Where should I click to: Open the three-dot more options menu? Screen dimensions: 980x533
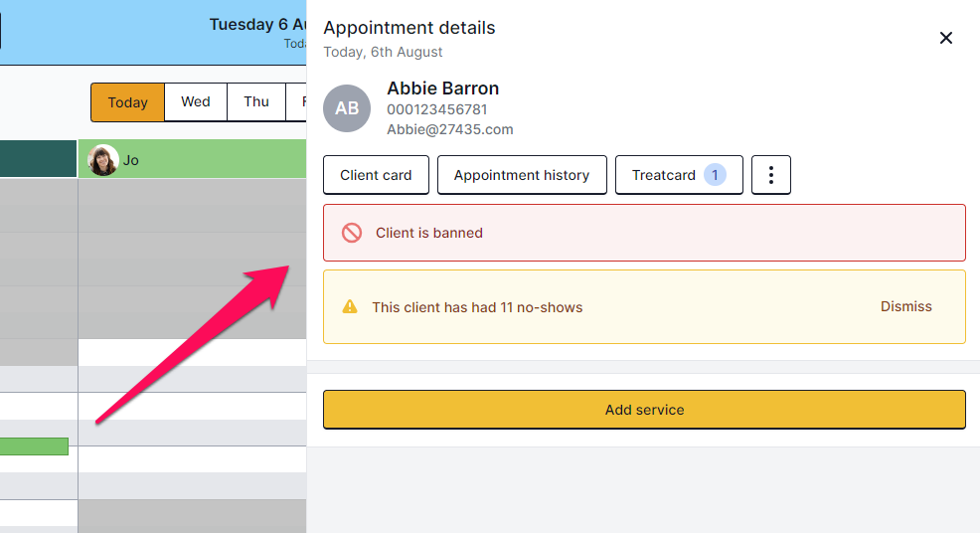[x=770, y=175]
